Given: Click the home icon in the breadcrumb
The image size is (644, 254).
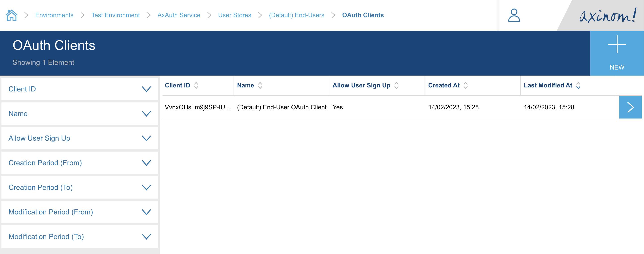Looking at the screenshot, I should (x=12, y=15).
